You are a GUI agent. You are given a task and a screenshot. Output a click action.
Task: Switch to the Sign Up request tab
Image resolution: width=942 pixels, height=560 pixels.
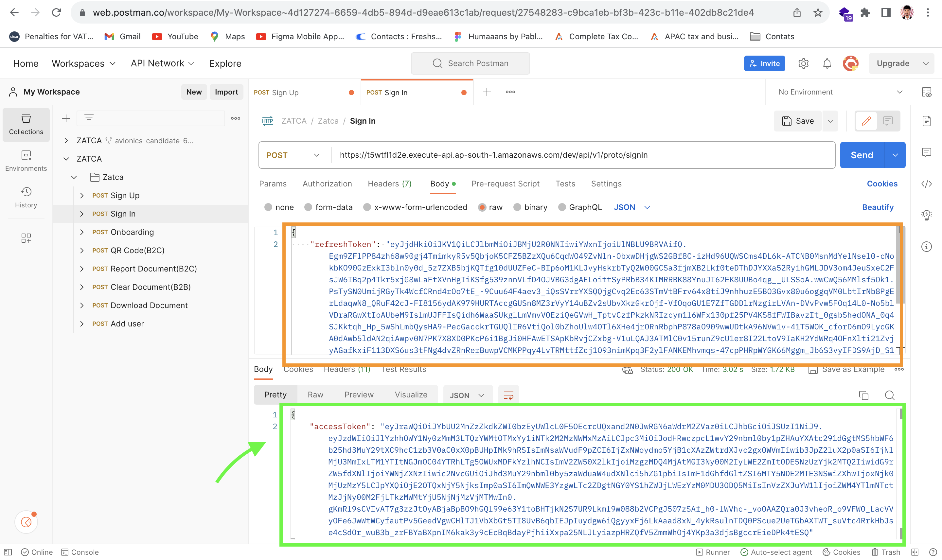(285, 92)
